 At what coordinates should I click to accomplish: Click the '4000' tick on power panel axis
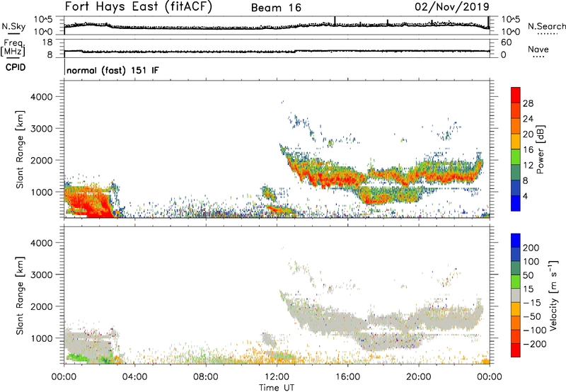41,97
